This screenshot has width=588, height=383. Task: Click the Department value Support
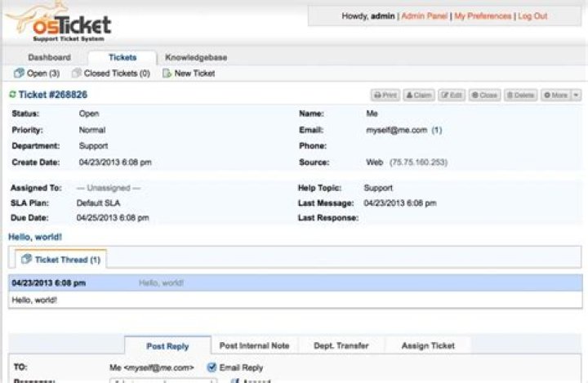(x=93, y=146)
